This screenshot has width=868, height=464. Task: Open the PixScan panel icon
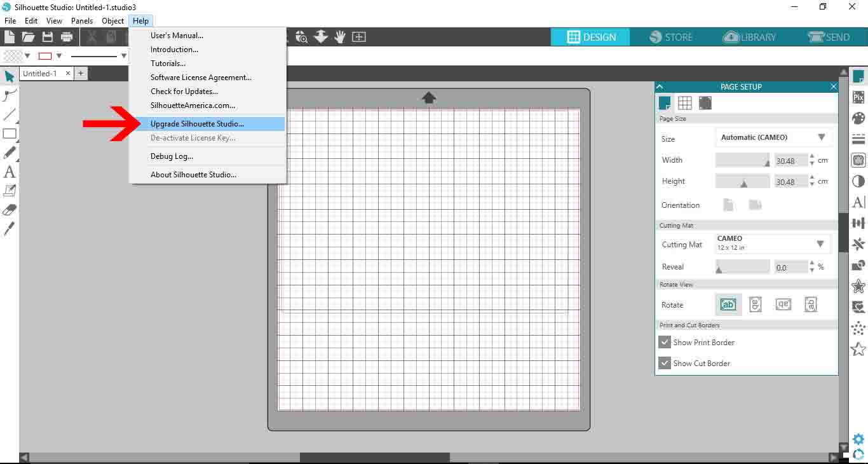point(858,97)
